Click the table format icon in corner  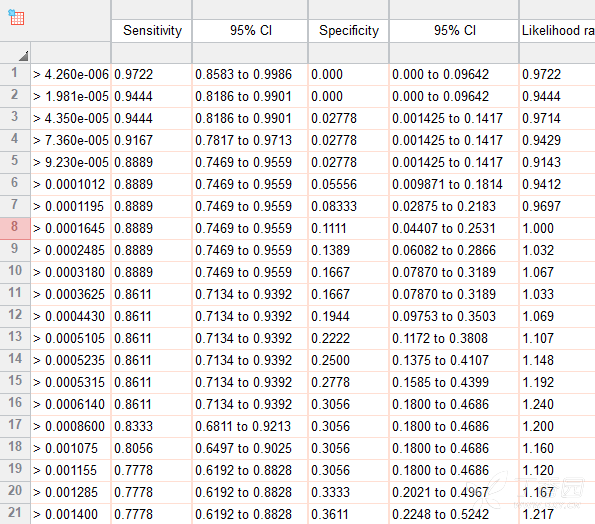[x=16, y=17]
